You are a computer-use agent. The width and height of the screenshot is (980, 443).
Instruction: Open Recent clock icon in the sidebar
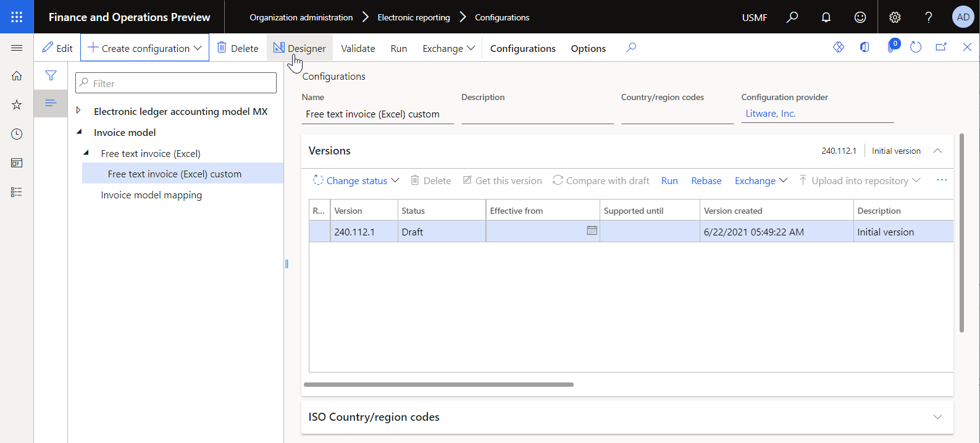17,134
